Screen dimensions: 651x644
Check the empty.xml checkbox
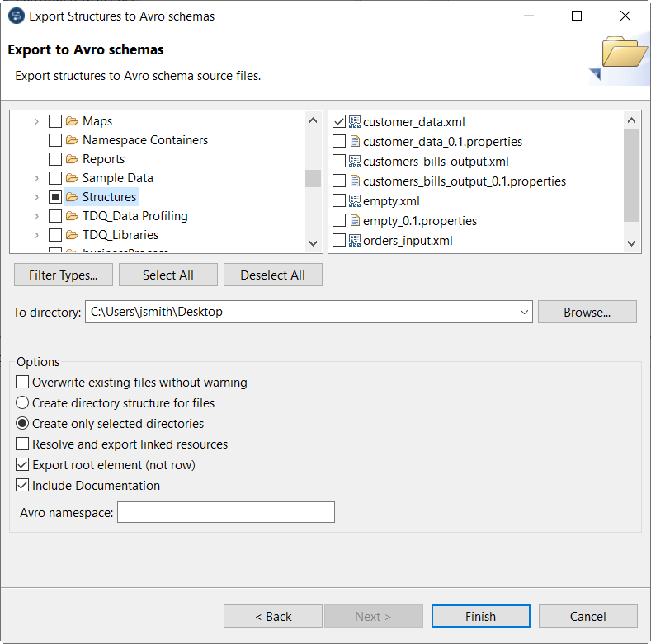(x=339, y=201)
